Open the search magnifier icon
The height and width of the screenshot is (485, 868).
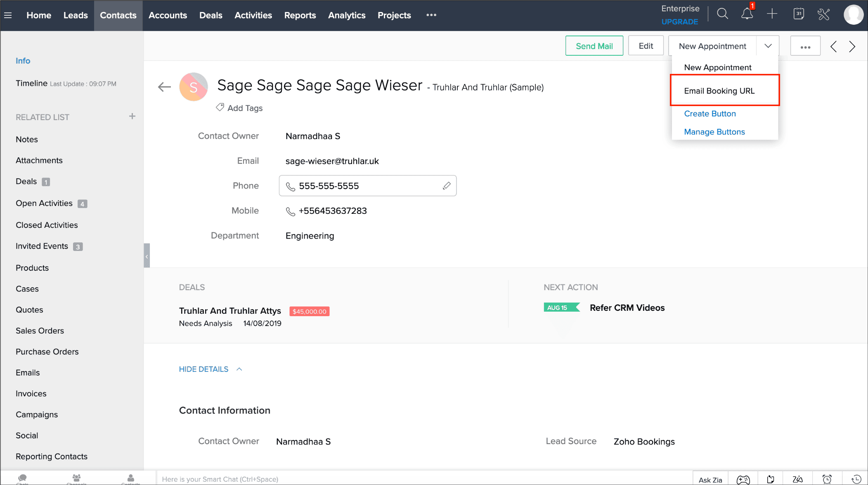[722, 14]
